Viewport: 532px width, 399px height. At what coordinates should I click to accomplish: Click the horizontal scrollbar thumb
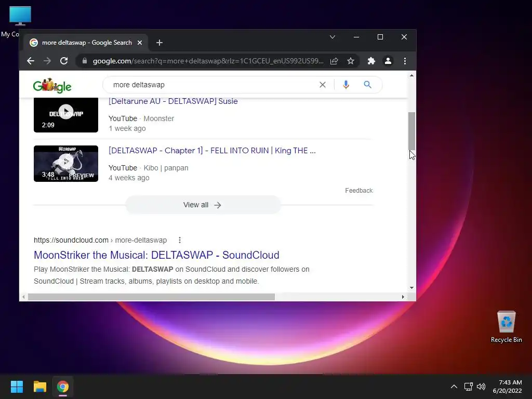(151, 297)
